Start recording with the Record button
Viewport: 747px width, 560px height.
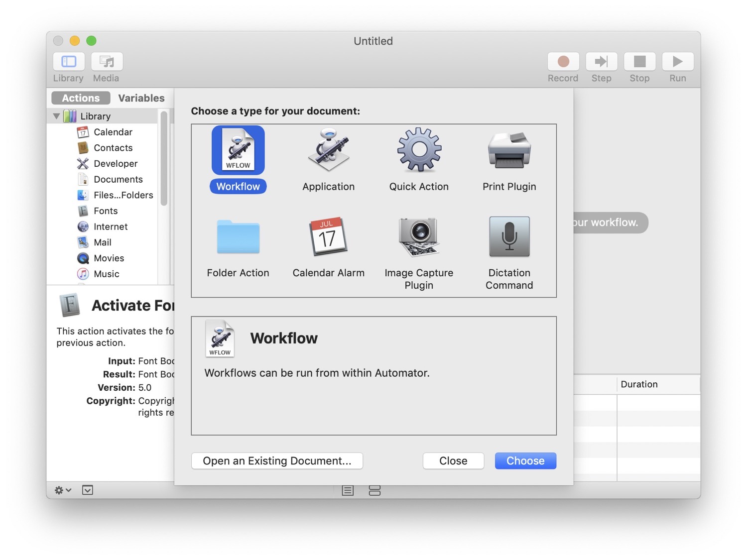point(563,62)
